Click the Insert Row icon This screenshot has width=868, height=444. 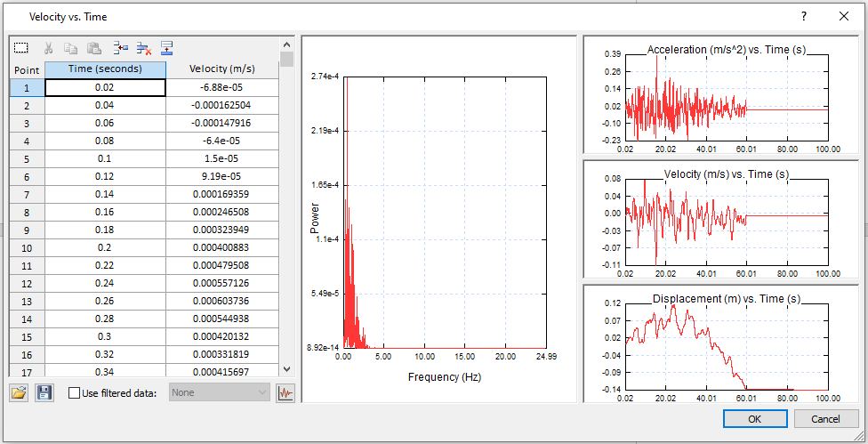[121, 49]
